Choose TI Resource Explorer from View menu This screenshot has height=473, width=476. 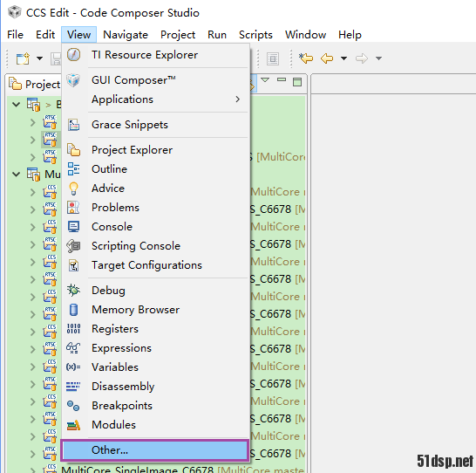coord(156,55)
